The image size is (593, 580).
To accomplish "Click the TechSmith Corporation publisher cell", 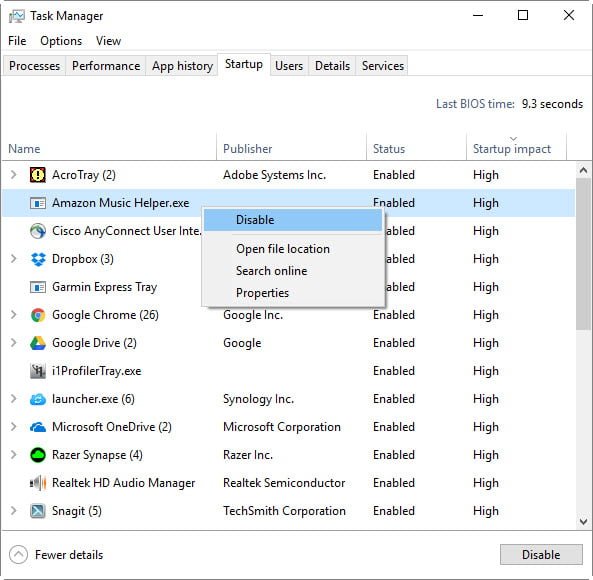I will pos(284,511).
